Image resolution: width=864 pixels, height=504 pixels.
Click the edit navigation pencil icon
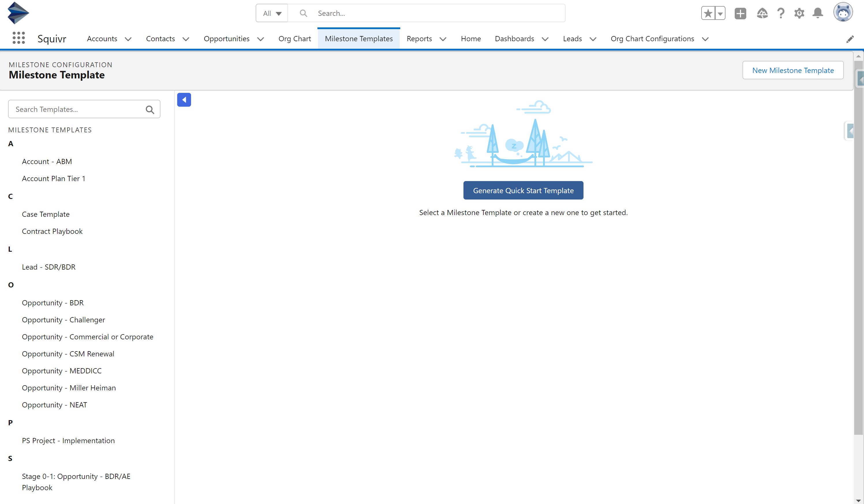point(850,39)
